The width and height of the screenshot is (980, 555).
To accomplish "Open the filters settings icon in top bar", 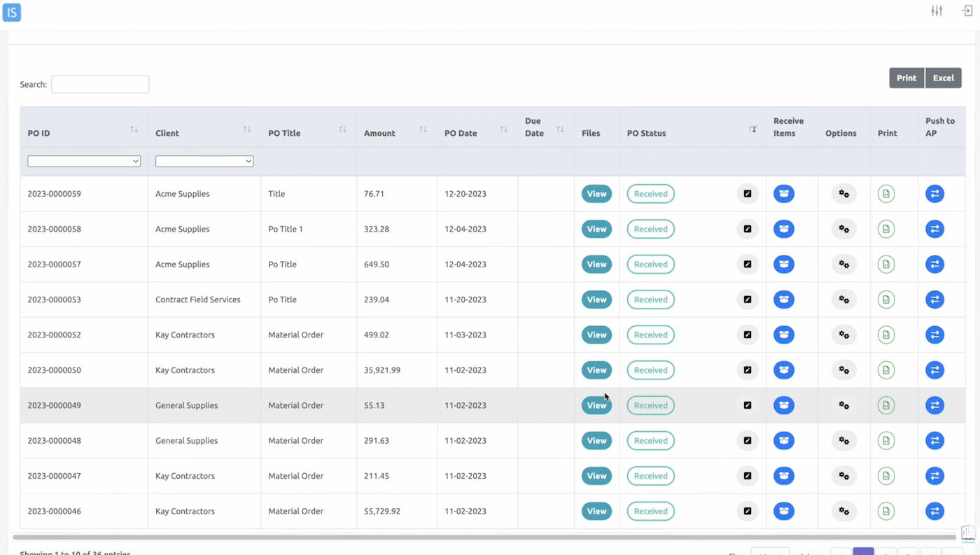I will click(937, 10).
